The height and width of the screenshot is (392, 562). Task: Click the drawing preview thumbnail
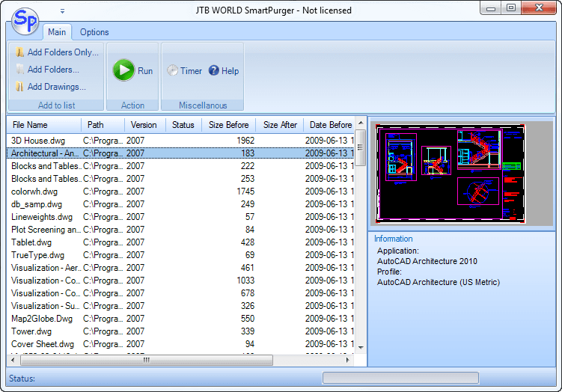pyautogui.click(x=450, y=174)
